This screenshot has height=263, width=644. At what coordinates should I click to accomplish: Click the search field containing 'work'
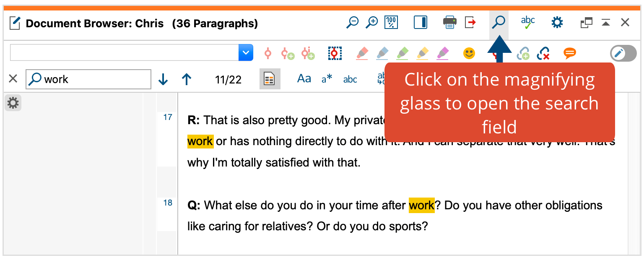coord(88,79)
